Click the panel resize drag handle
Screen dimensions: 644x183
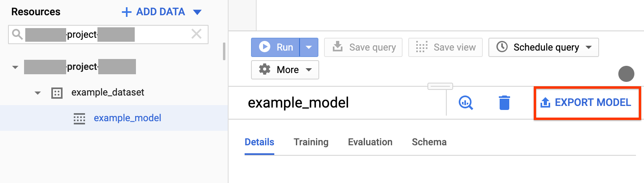coord(440,86)
